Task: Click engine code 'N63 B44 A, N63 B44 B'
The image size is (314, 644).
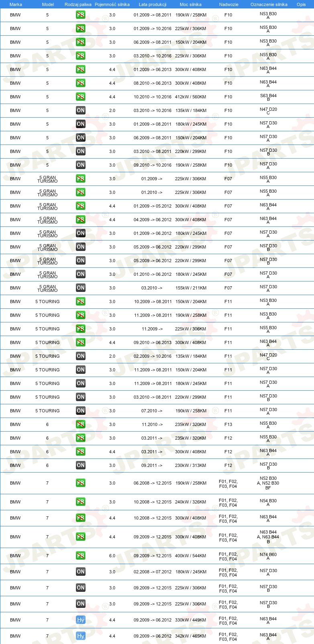Action: tap(268, 537)
